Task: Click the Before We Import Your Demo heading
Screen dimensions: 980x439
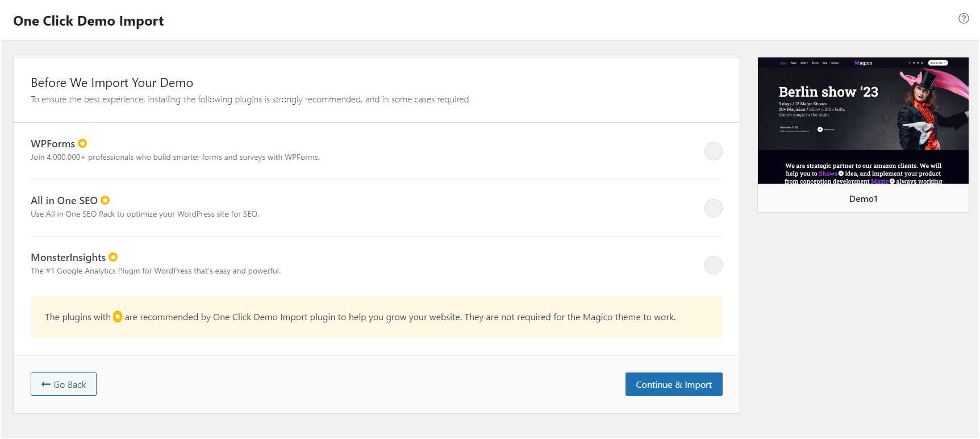Action: tap(112, 83)
